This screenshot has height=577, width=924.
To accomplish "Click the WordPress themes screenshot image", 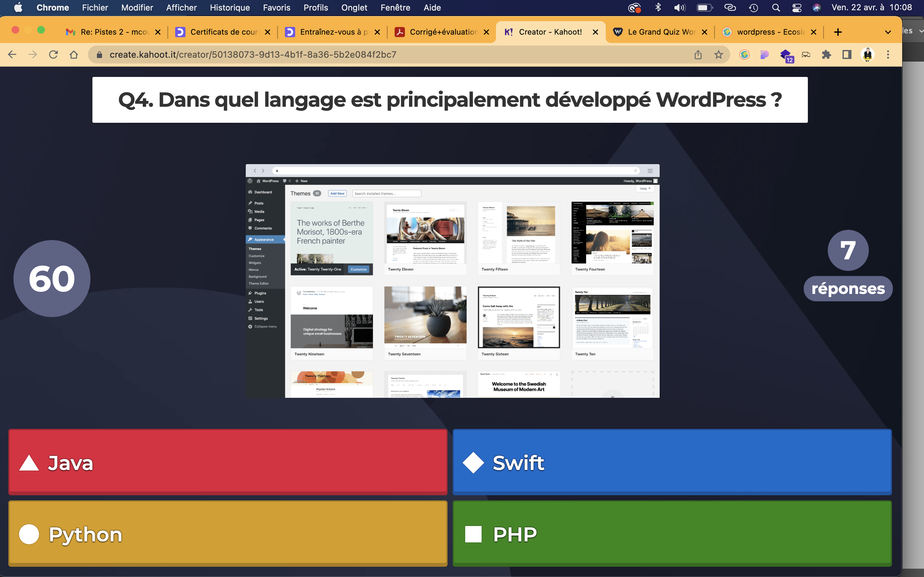I will (x=452, y=281).
